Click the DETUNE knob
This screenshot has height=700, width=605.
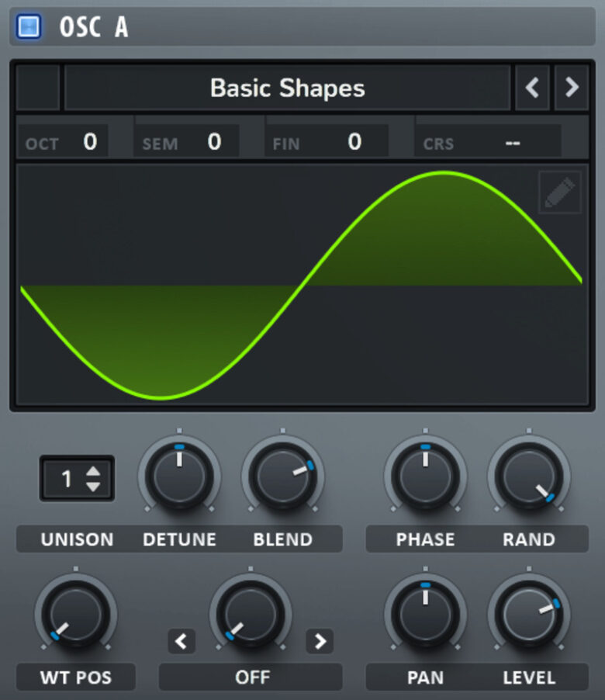pos(179,475)
